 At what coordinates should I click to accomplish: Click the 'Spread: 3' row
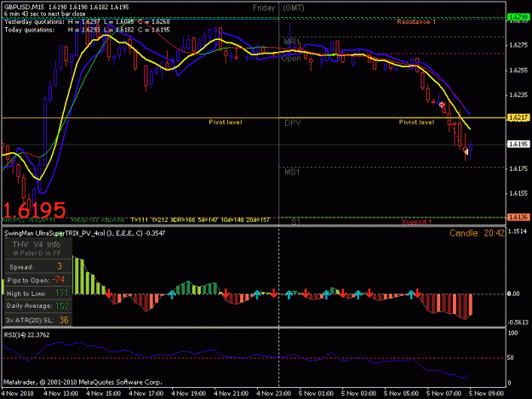pos(38,266)
